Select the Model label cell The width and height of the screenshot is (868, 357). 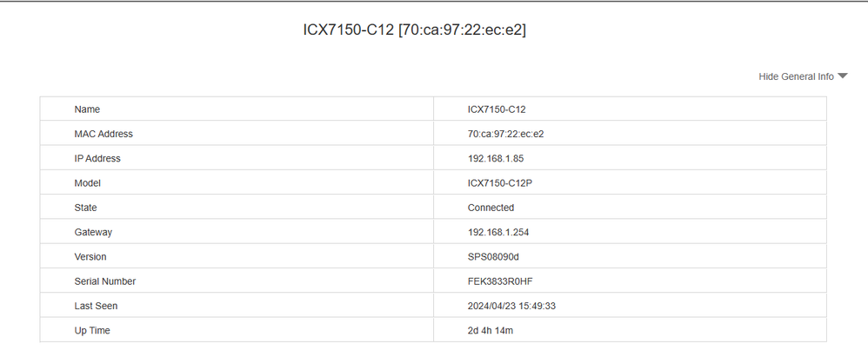pos(88,183)
